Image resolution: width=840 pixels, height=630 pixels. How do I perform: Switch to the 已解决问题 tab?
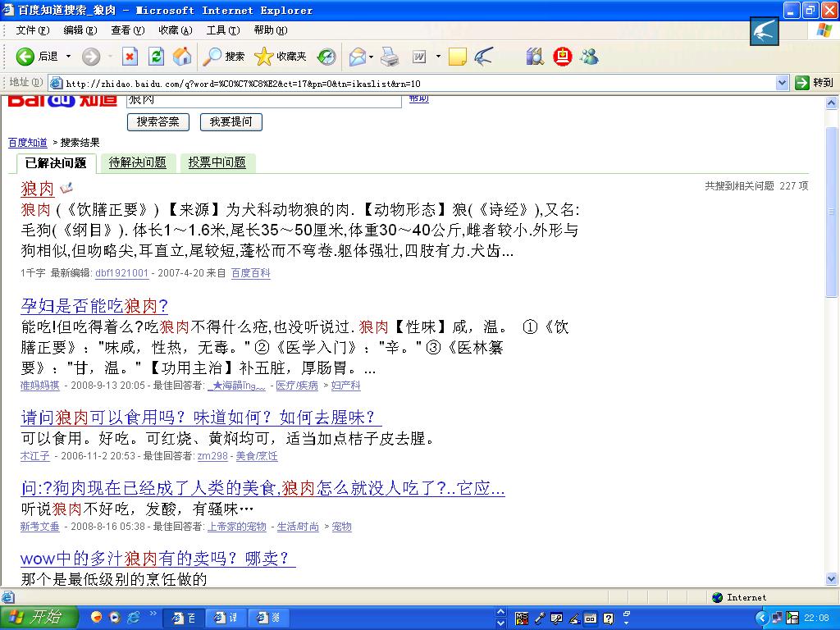point(56,163)
